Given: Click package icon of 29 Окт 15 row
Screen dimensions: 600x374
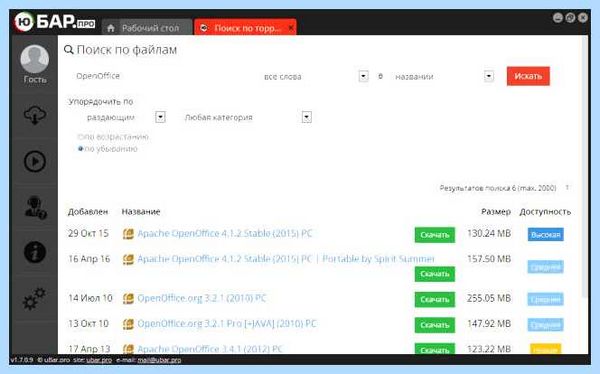Looking at the screenshot, I should click(x=128, y=234).
